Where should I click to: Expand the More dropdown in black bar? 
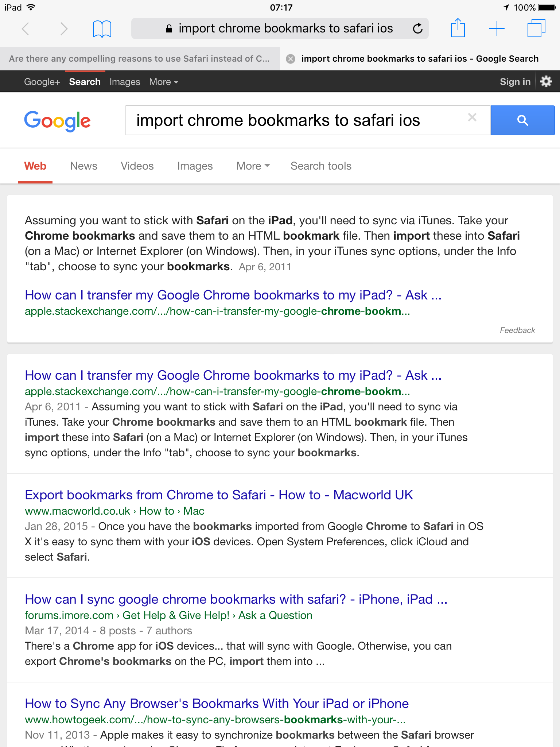pos(164,82)
